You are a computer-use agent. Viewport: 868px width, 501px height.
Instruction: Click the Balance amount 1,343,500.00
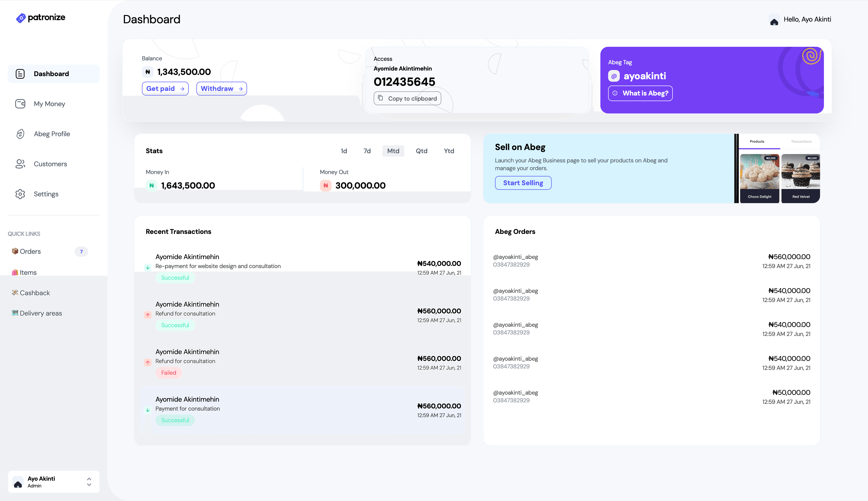184,72
